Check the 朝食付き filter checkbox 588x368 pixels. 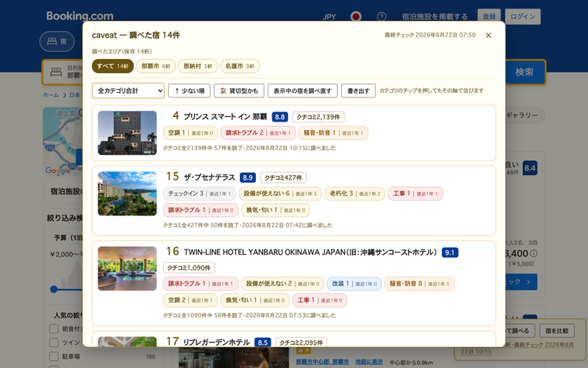(x=53, y=329)
